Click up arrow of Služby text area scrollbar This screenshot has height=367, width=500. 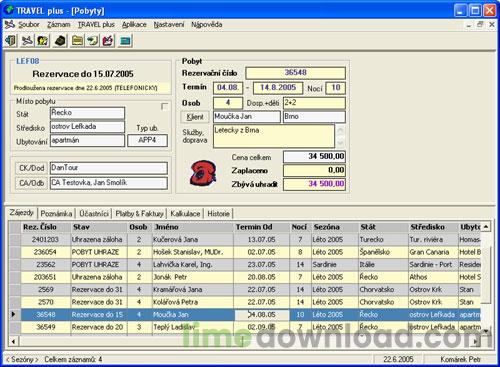(x=340, y=130)
